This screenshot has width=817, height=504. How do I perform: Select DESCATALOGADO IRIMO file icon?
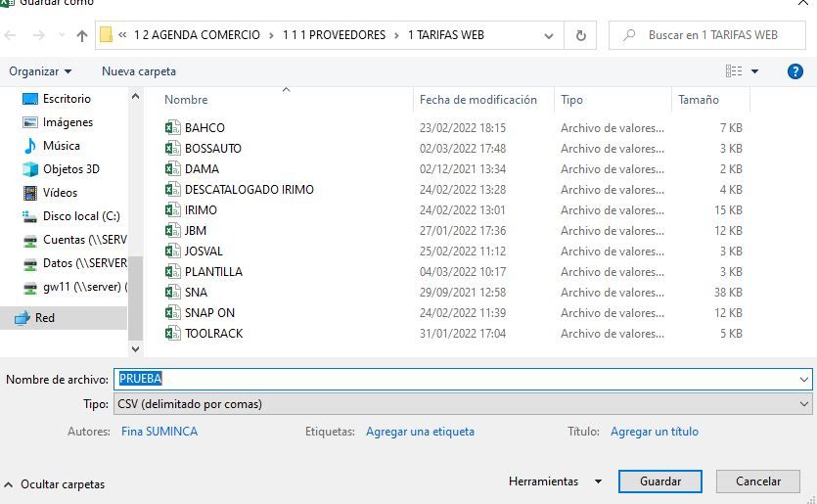172,189
